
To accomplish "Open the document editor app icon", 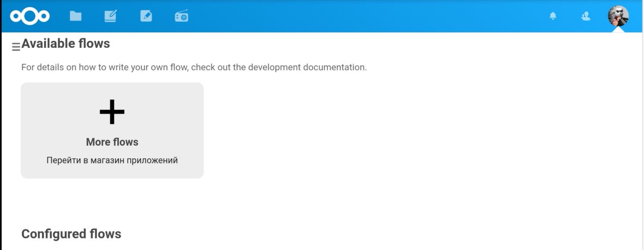I will click(x=111, y=16).
